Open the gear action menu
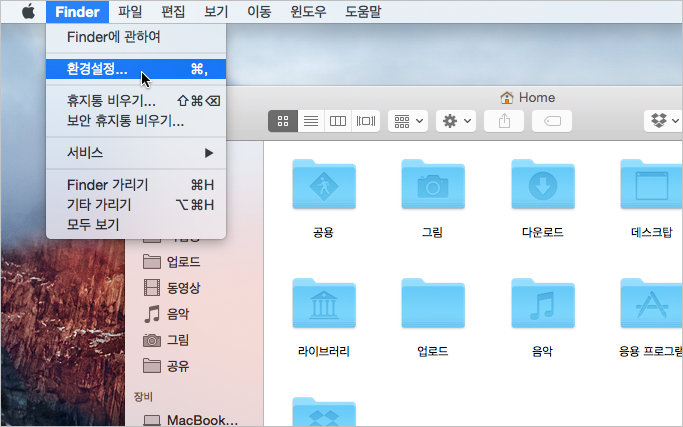Viewport: 683px width, 427px height. (456, 121)
